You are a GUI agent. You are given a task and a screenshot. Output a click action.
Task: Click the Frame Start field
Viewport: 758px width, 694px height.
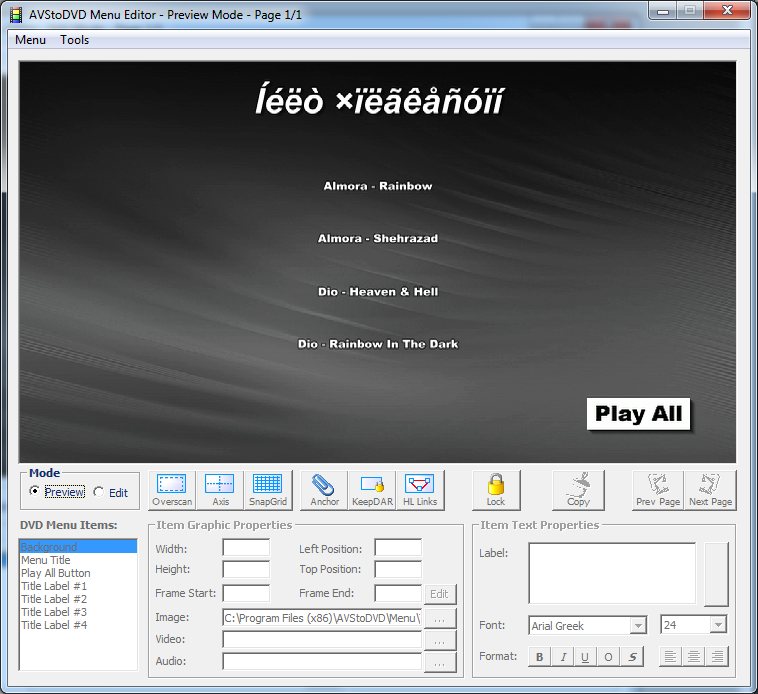click(x=246, y=593)
